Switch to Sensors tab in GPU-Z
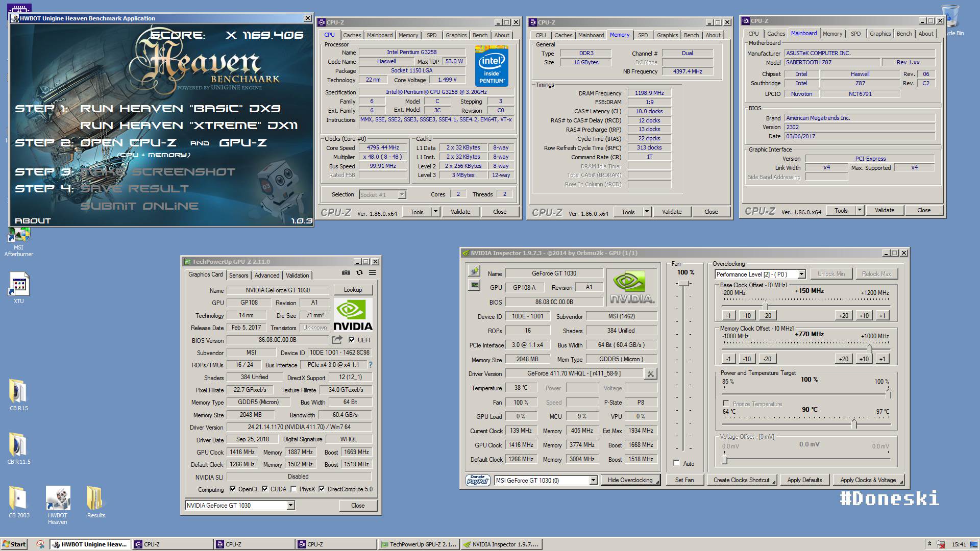 [238, 275]
